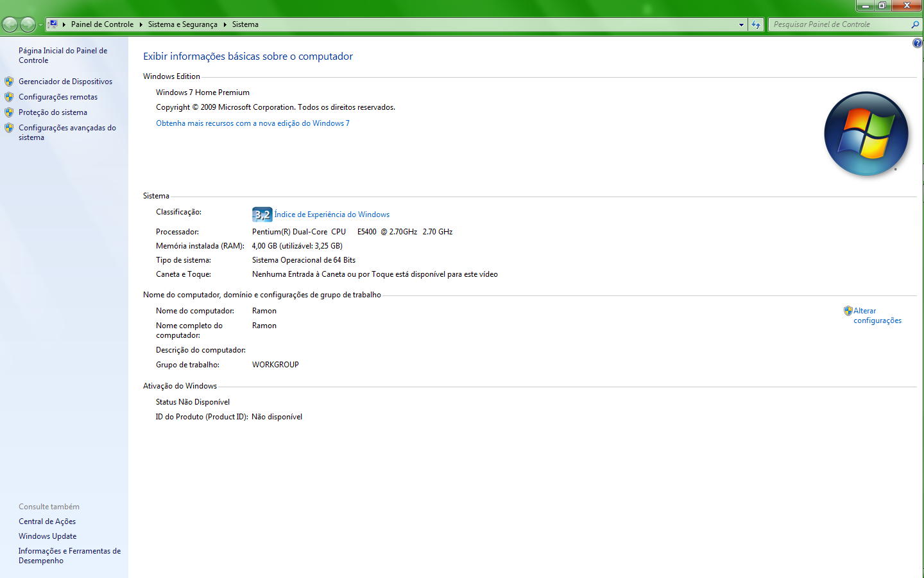
Task: Click Exibir informações básicas sobre o computador heading
Action: [x=248, y=57]
